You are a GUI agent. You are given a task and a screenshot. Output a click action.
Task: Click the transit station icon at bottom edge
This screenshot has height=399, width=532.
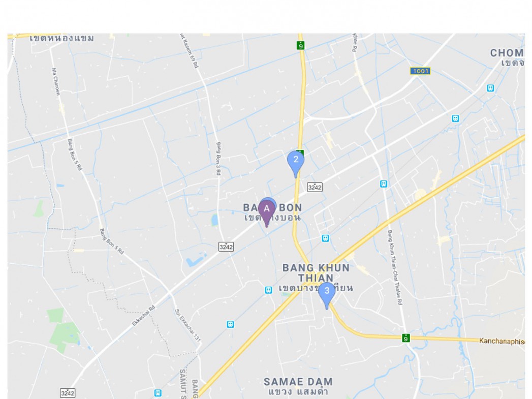coord(158,393)
